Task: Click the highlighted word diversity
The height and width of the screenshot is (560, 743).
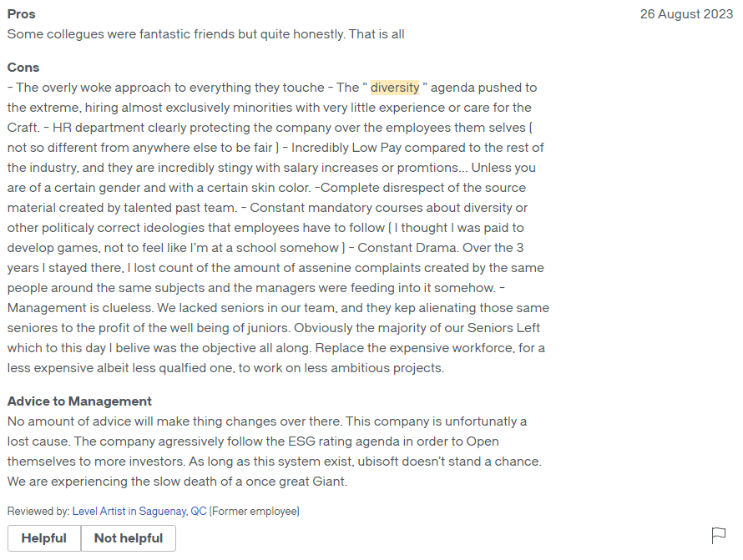Action: (395, 88)
